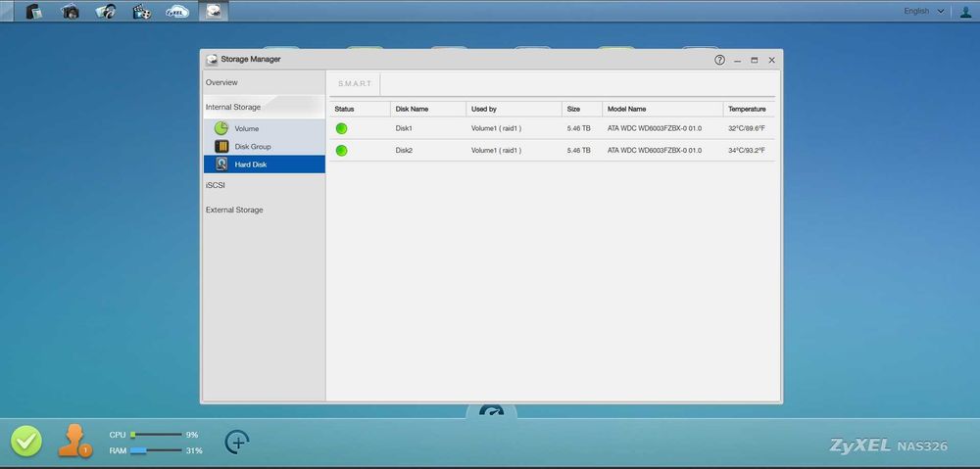Select Volume in the sidebar
The height and width of the screenshot is (469, 980).
(265, 128)
